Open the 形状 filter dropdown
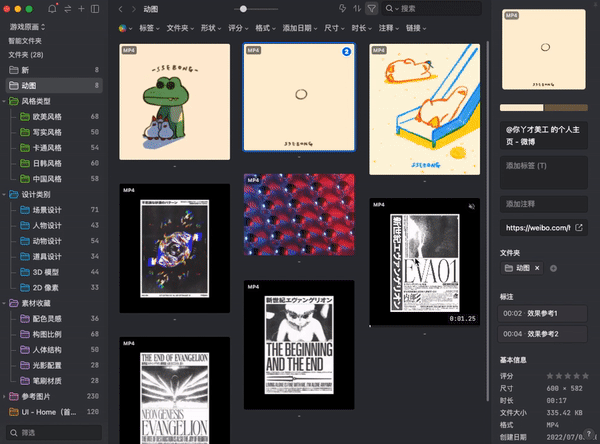Image resolution: width=600 pixels, height=444 pixels. click(211, 28)
